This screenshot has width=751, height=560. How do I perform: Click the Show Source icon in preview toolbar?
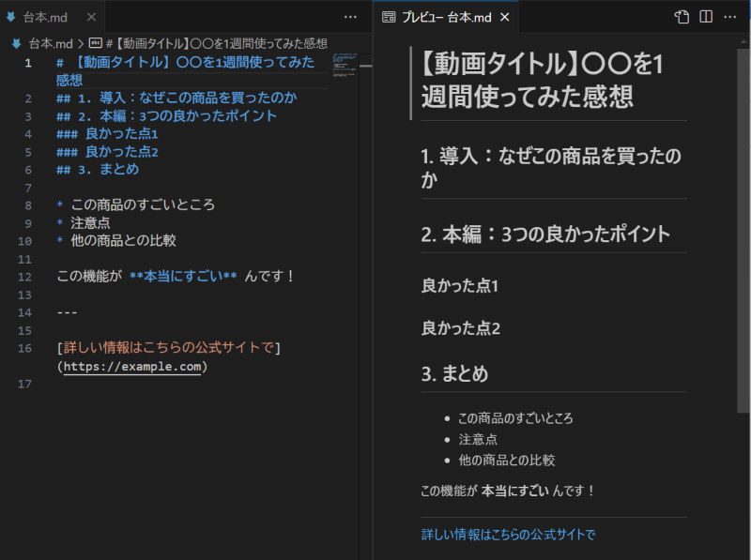pyautogui.click(x=682, y=17)
